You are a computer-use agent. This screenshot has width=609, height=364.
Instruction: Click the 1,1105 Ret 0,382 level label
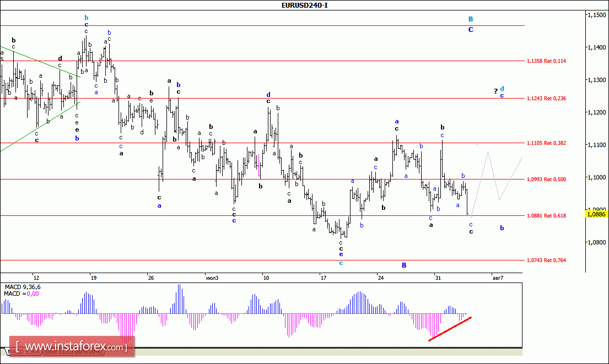click(x=546, y=143)
